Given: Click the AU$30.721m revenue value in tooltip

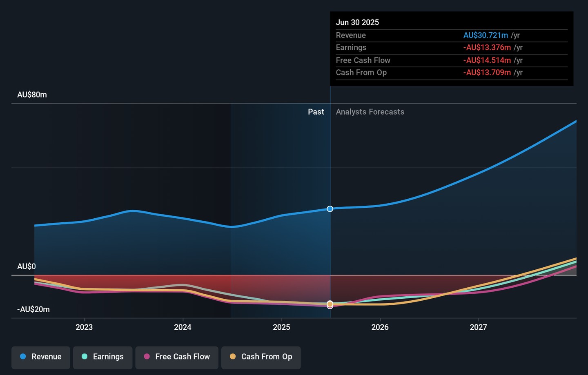Looking at the screenshot, I should point(486,36).
